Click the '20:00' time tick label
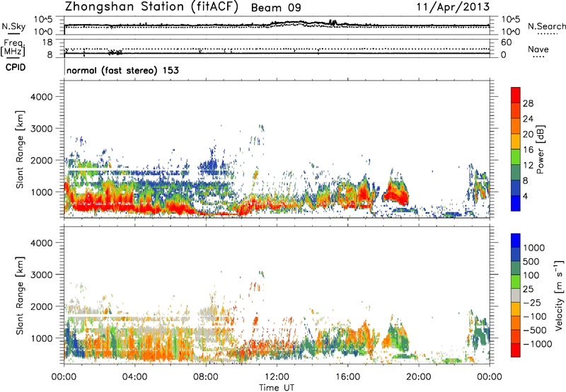 (418, 377)
